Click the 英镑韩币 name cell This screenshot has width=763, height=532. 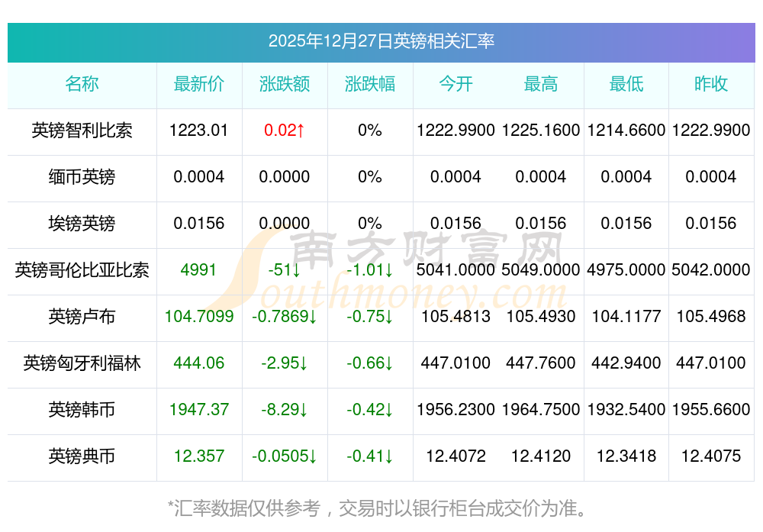click(82, 410)
